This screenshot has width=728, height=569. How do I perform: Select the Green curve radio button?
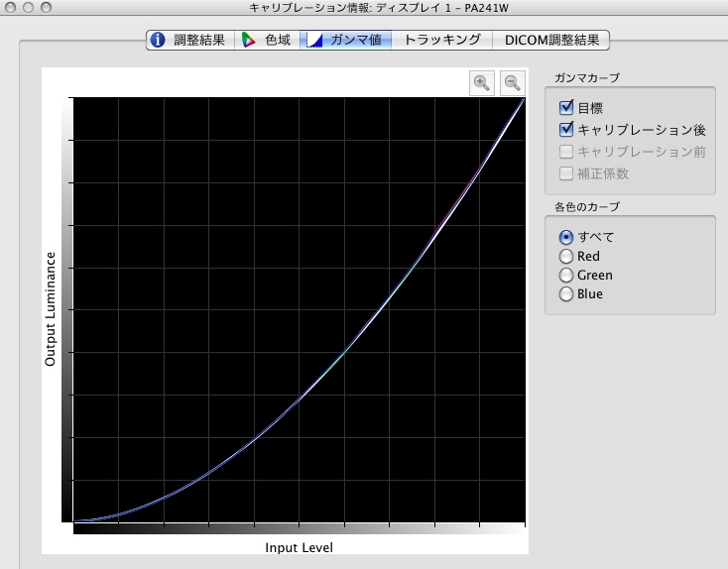tap(566, 276)
